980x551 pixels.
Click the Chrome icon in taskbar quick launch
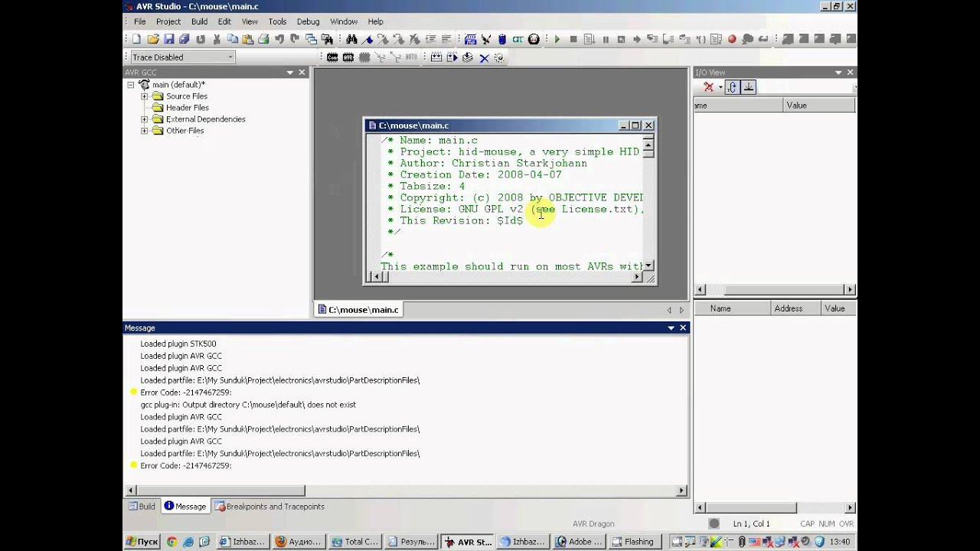(x=171, y=542)
